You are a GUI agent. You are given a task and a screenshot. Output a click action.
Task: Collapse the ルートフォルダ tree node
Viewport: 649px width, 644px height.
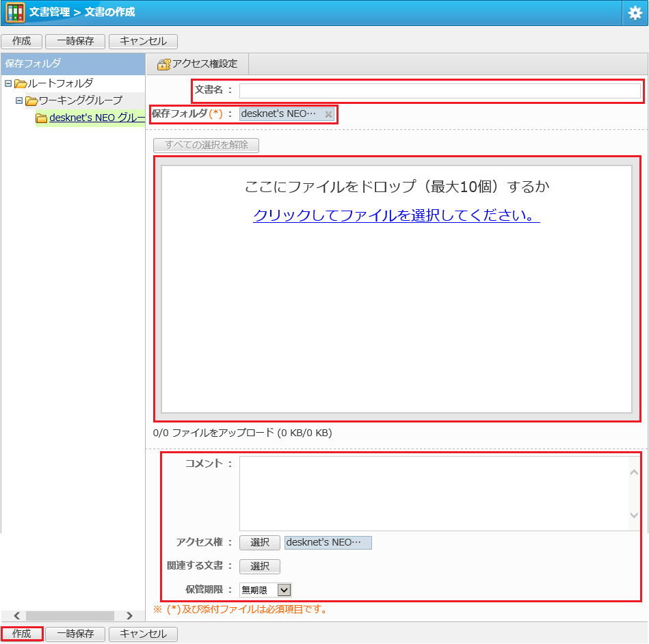pos(8,83)
